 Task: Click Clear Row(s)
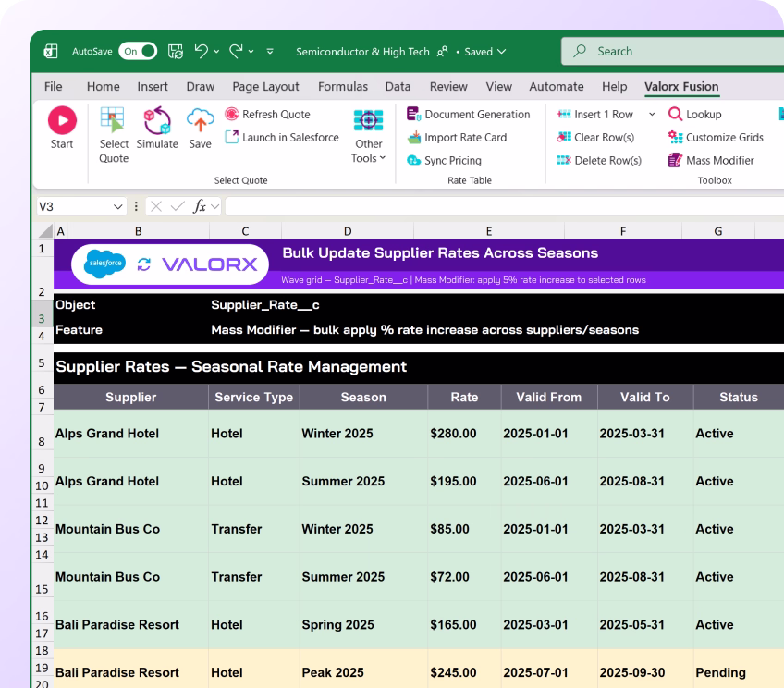coord(595,137)
